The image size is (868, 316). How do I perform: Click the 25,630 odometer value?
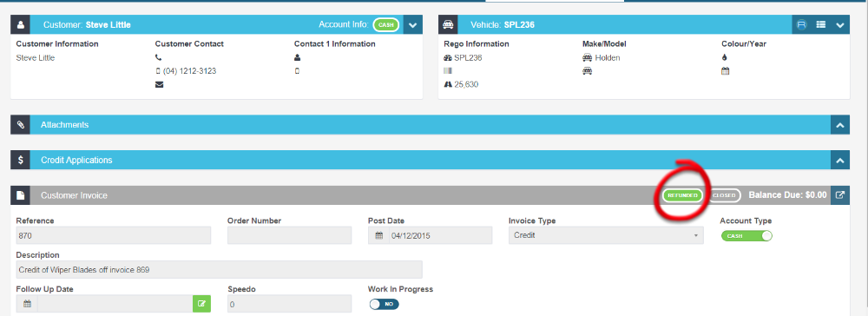click(x=466, y=85)
